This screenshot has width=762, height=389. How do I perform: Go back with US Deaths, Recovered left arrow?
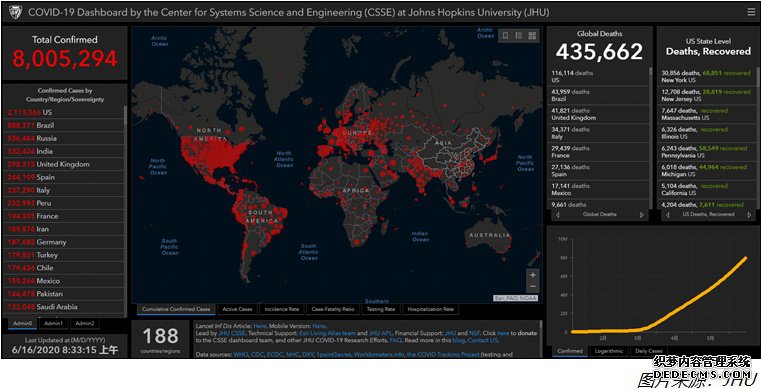click(x=667, y=214)
